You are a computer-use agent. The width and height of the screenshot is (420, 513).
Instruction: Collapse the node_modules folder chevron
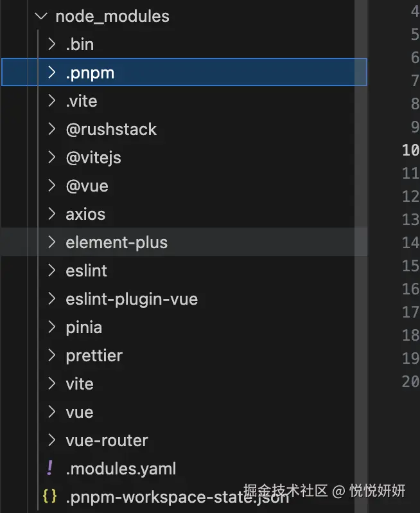[x=42, y=16]
